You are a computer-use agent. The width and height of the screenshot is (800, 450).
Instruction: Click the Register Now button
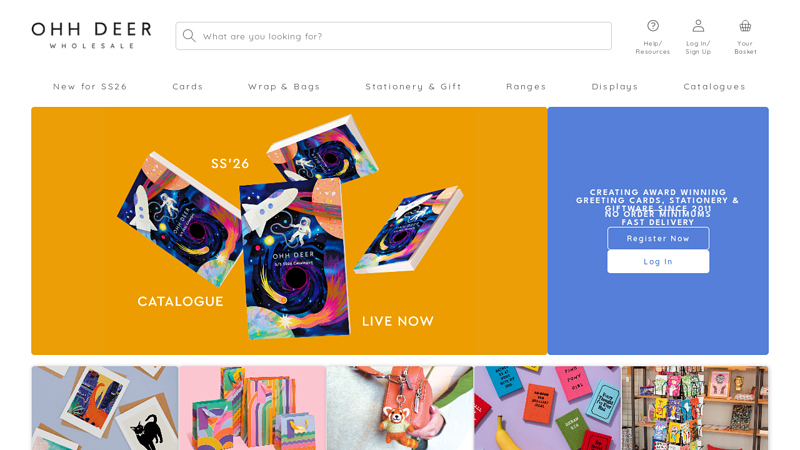[658, 238]
